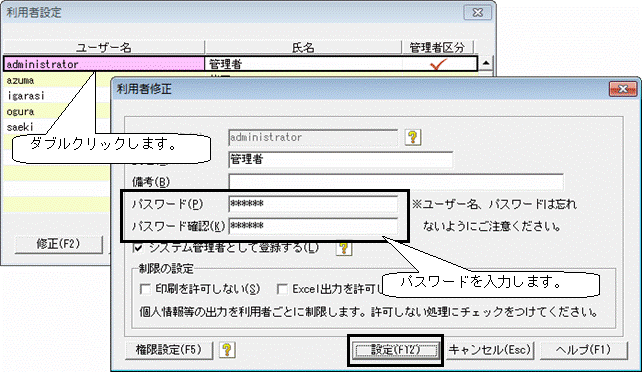Select saeki row in user list

tap(57, 127)
